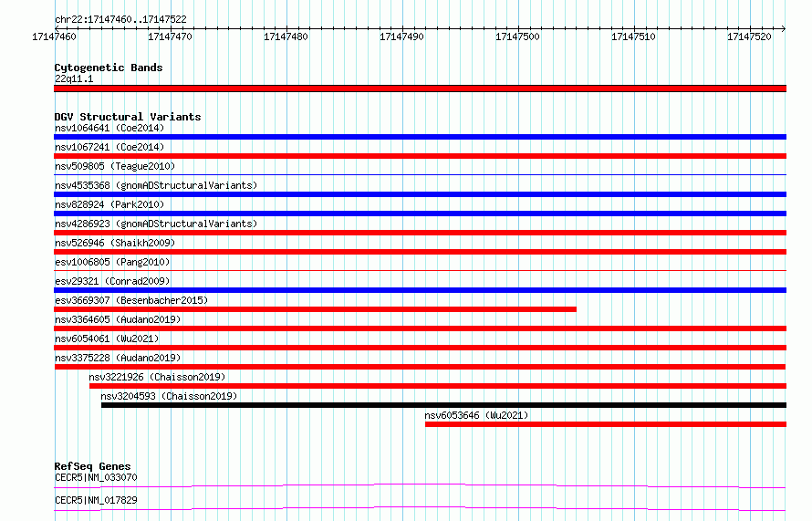This screenshot has width=812, height=521.
Task: Select esv29321 (Conrad2009) label
Action: [112, 281]
